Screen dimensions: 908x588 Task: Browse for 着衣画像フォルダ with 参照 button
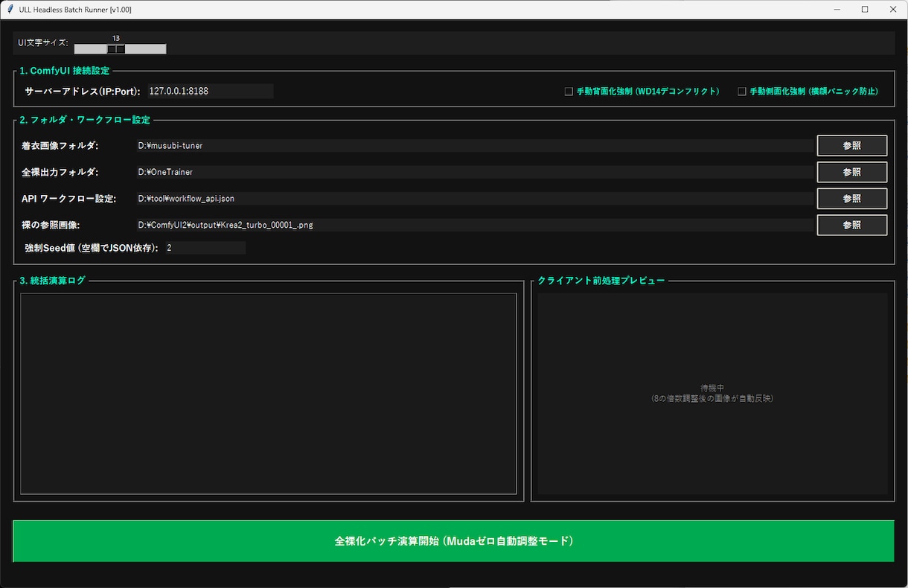[852, 146]
